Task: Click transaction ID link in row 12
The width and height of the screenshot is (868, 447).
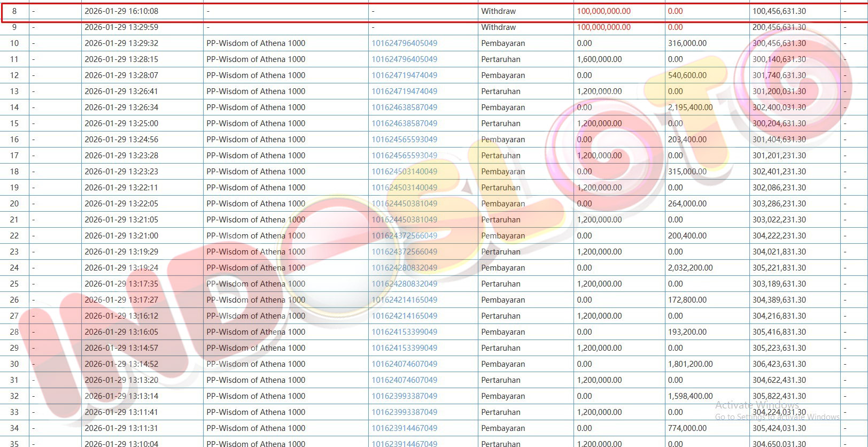Action: click(404, 75)
